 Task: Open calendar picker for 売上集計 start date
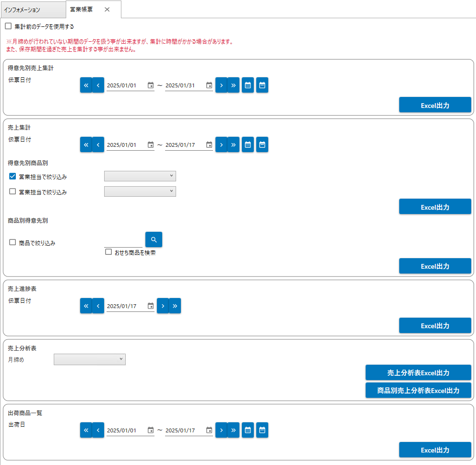151,145
